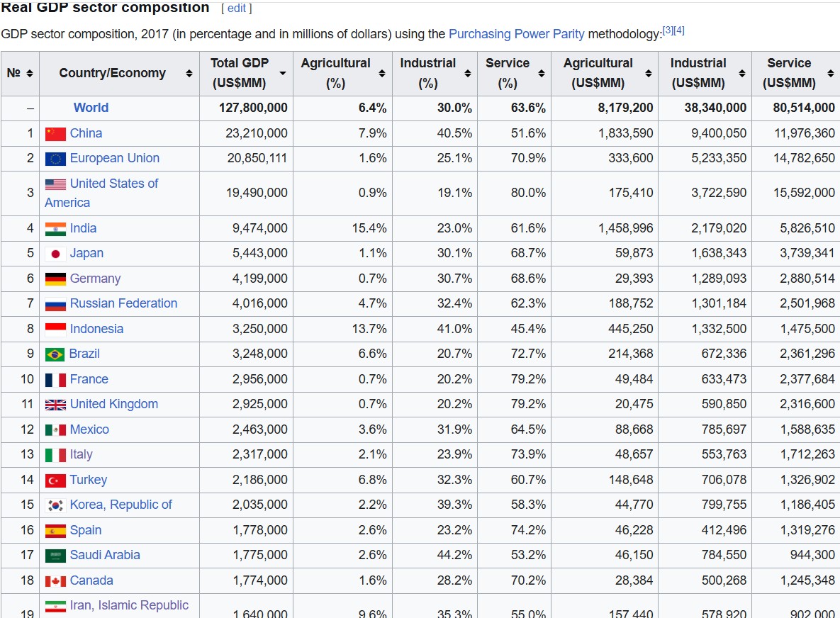
Task: Select United States service share 80.0%
Action: click(x=528, y=193)
